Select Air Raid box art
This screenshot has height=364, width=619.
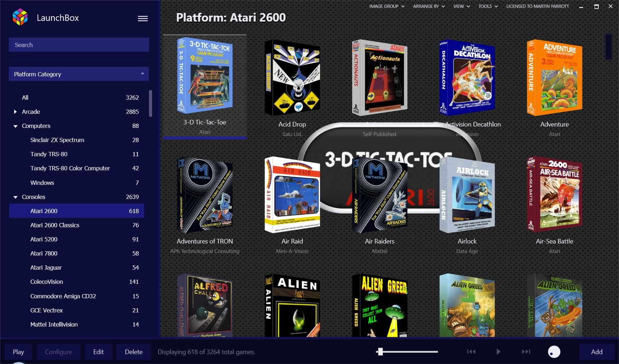[292, 195]
